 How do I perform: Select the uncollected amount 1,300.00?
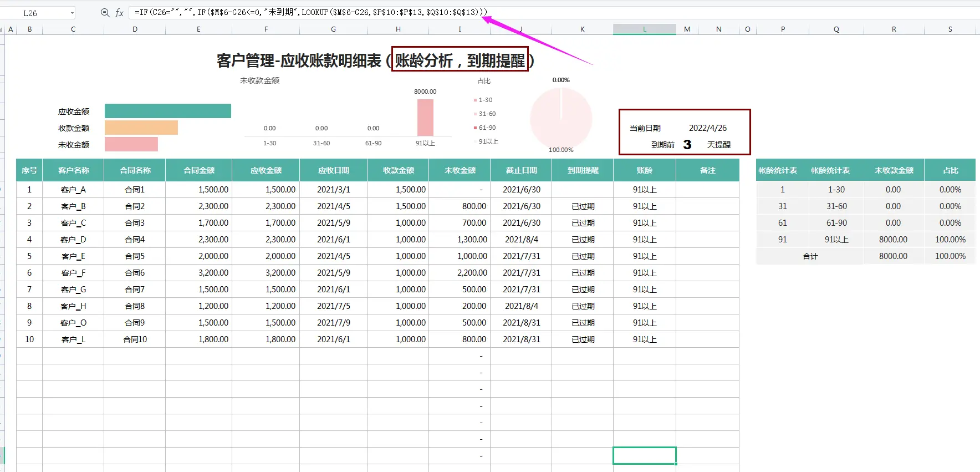point(460,240)
